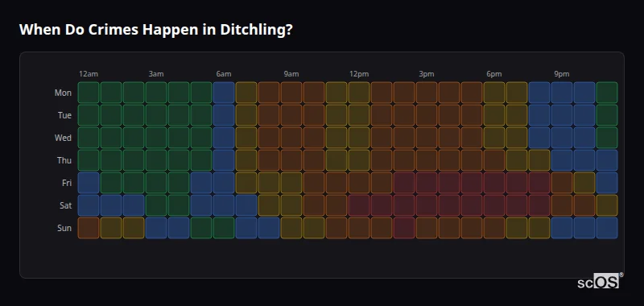Select the Wednesday 9am orange cell
This screenshot has height=306, width=644.
pos(291,138)
